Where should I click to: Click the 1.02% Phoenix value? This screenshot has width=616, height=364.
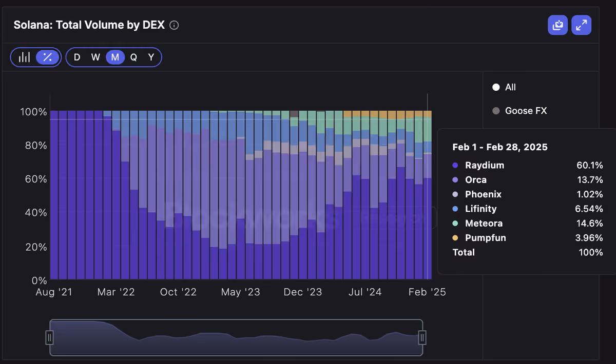point(589,194)
